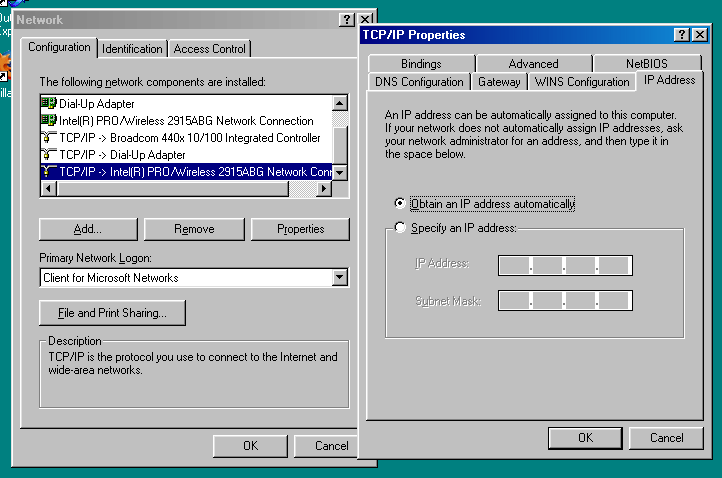Select Obtain an IP address automatically
The width and height of the screenshot is (722, 478).
pyautogui.click(x=400, y=204)
